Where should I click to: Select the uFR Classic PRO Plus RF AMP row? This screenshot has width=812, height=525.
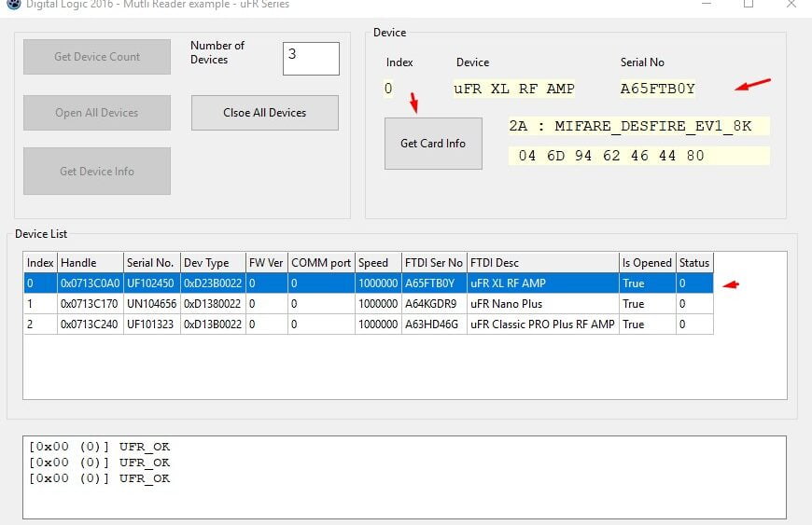368,325
